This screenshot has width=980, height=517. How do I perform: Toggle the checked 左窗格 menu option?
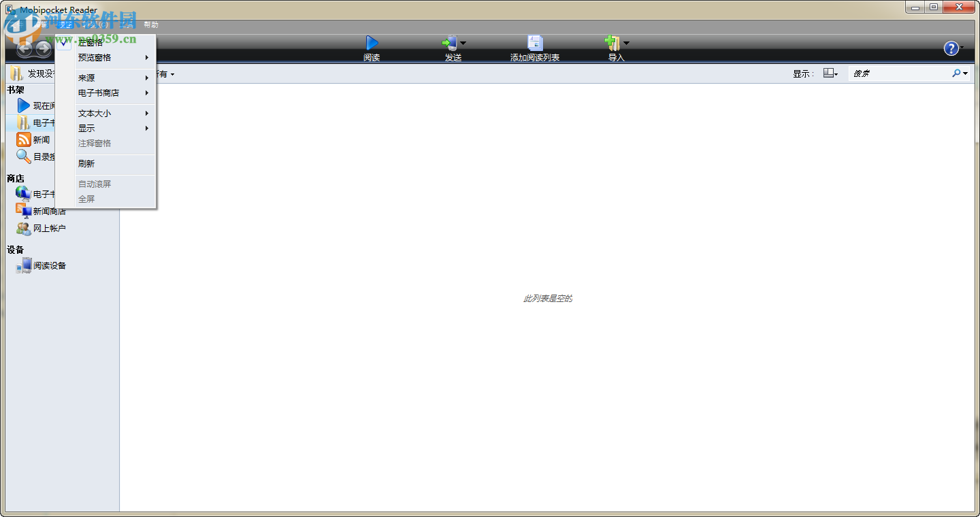point(106,43)
